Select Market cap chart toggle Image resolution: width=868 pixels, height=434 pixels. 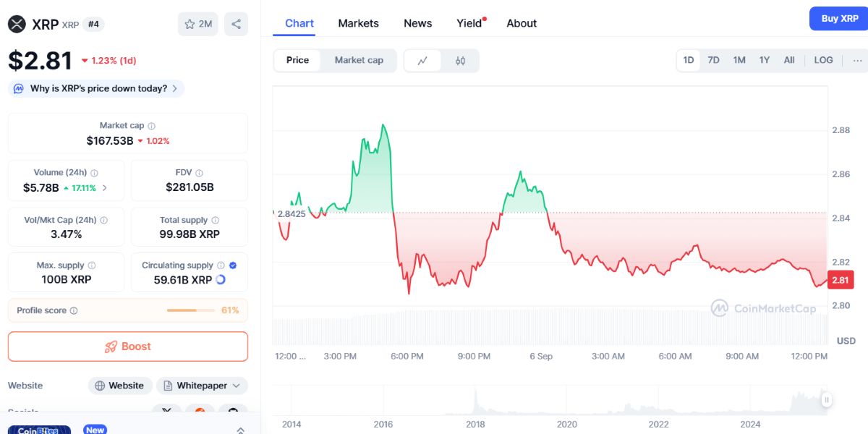pos(359,61)
